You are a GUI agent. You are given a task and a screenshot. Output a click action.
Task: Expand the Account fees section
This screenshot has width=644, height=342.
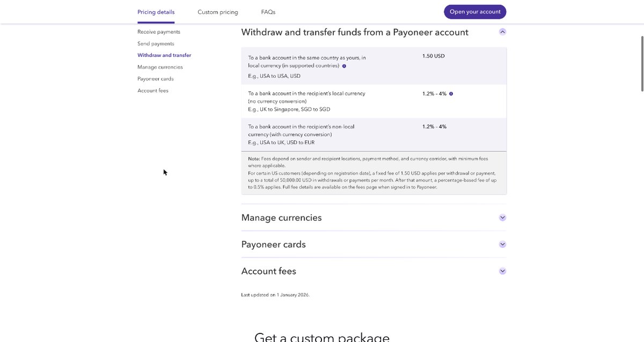click(x=502, y=271)
